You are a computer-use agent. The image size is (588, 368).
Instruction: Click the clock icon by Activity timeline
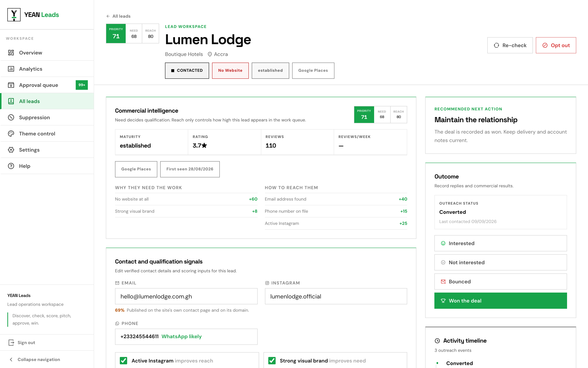437,341
